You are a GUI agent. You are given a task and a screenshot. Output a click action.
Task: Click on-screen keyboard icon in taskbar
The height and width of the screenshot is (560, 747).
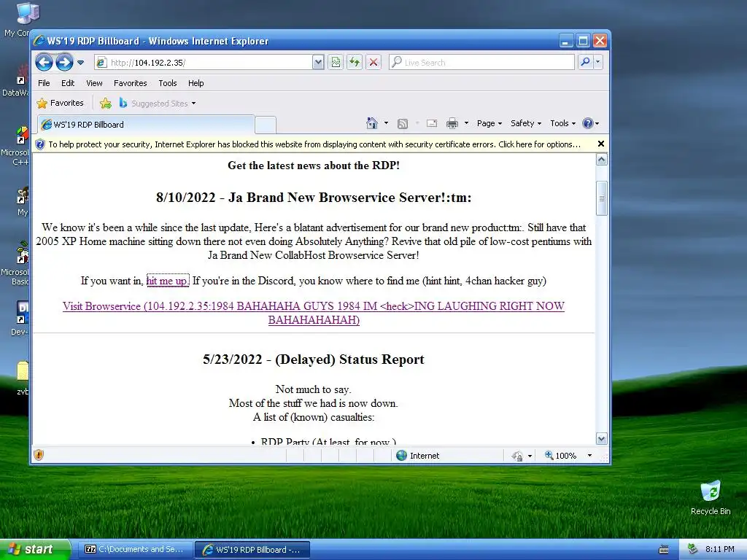point(664,550)
